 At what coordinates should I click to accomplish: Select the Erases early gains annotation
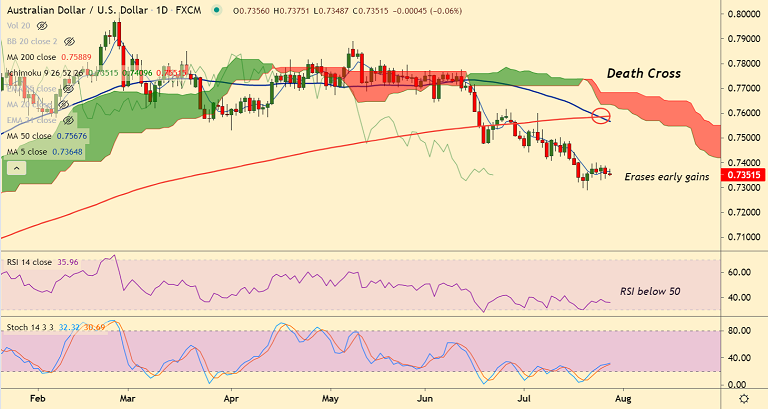pos(667,177)
